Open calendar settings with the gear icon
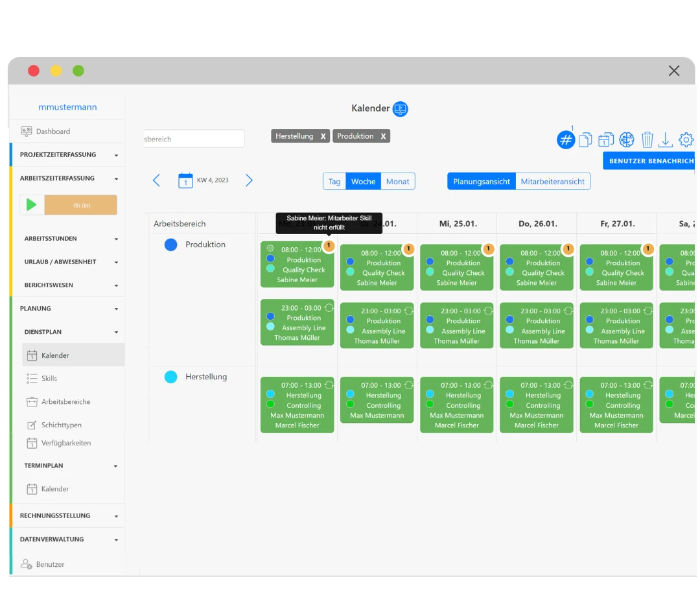 (x=686, y=139)
